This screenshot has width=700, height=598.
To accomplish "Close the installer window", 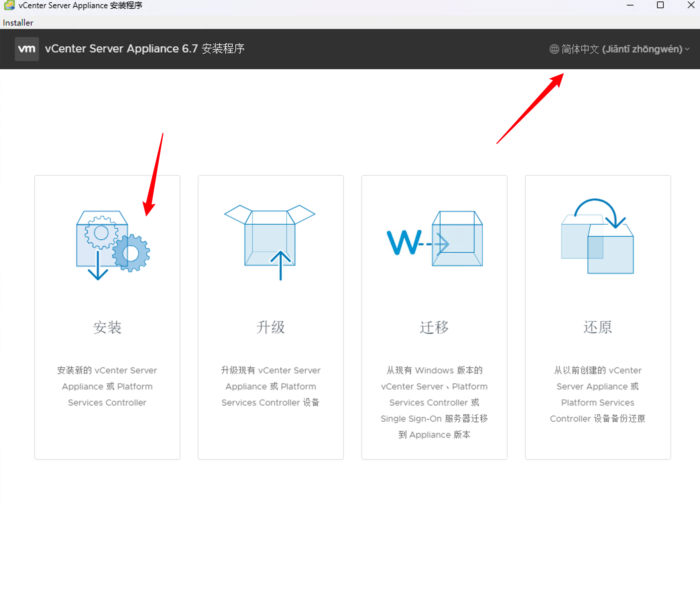I will 691,5.
